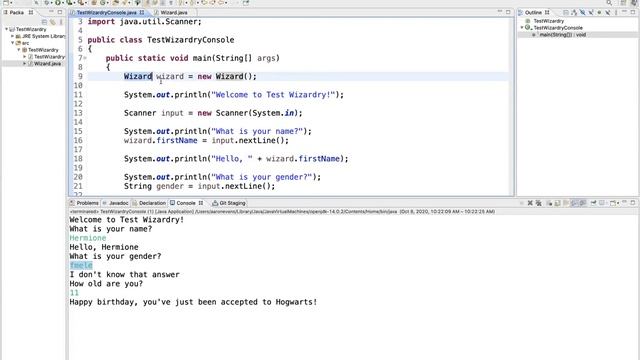Toggle show console when standard out changes
The height and width of the screenshot is (360, 640).
coord(574,203)
